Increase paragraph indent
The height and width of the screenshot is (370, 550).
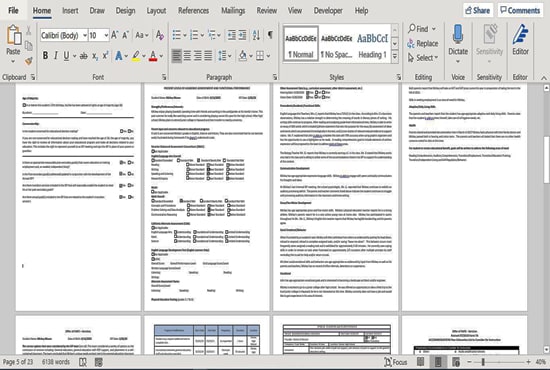[242, 35]
